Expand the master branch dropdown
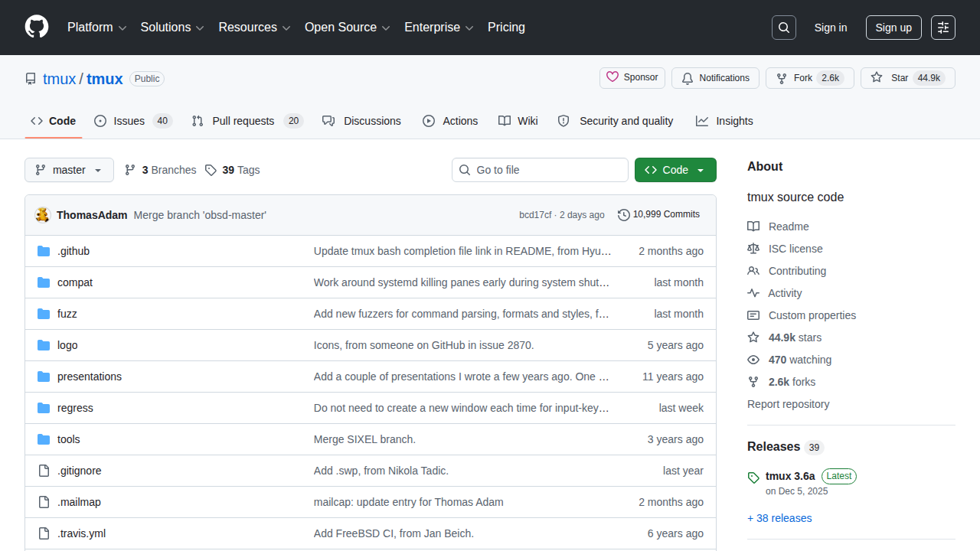The height and width of the screenshot is (551, 980). [69, 170]
